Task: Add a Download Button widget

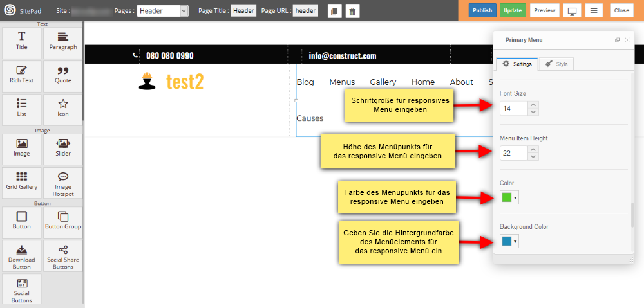Action: (x=22, y=256)
